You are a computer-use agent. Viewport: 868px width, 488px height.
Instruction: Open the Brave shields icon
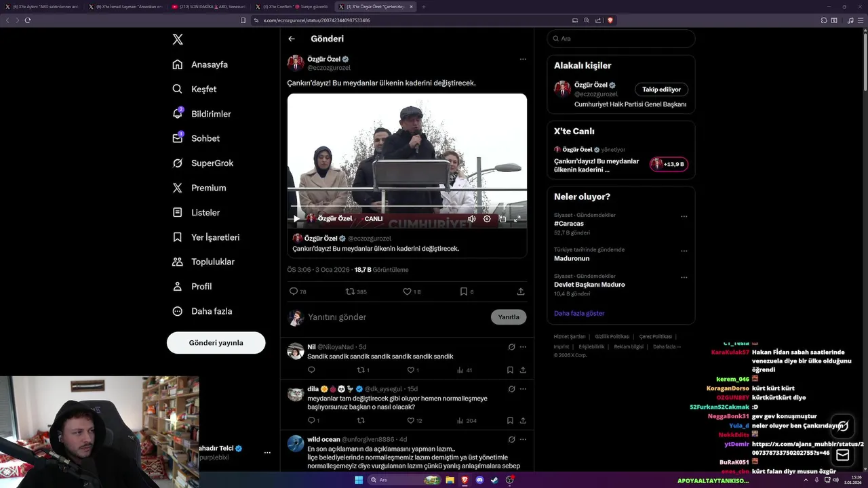click(x=610, y=20)
